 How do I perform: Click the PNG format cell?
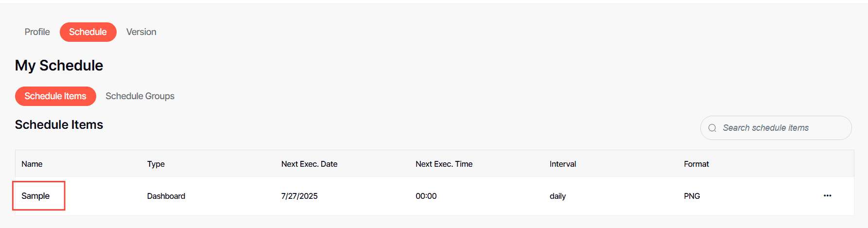coord(692,196)
